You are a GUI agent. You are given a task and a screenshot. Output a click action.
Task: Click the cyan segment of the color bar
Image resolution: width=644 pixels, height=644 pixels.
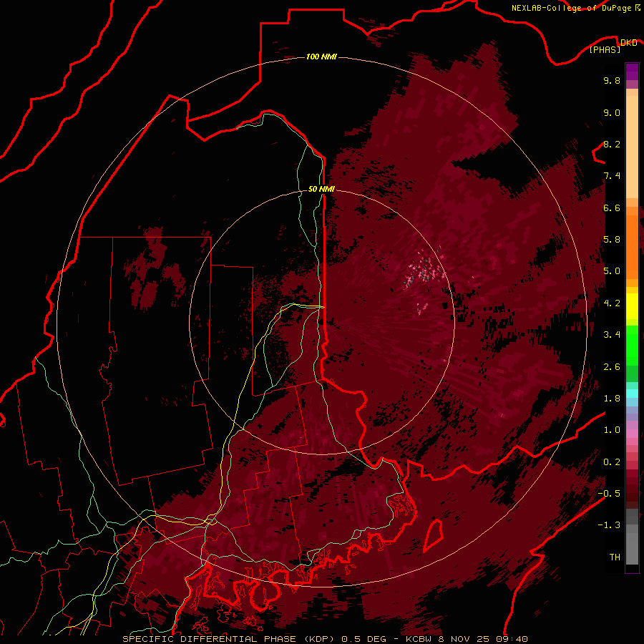click(x=632, y=394)
